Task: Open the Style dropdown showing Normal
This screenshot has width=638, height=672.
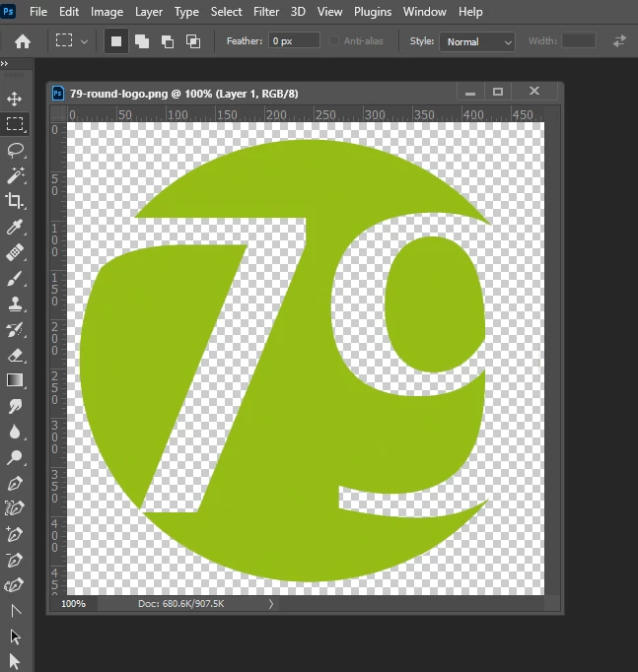Action: [477, 41]
